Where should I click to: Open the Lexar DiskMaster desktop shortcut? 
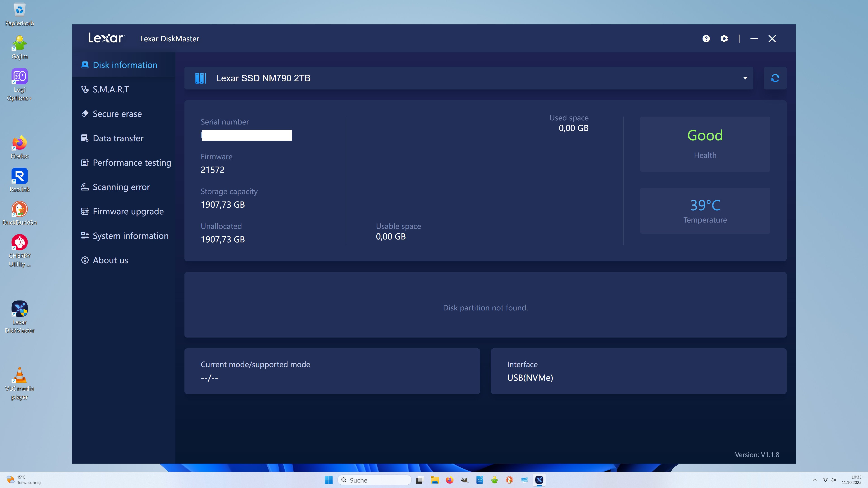tap(19, 309)
